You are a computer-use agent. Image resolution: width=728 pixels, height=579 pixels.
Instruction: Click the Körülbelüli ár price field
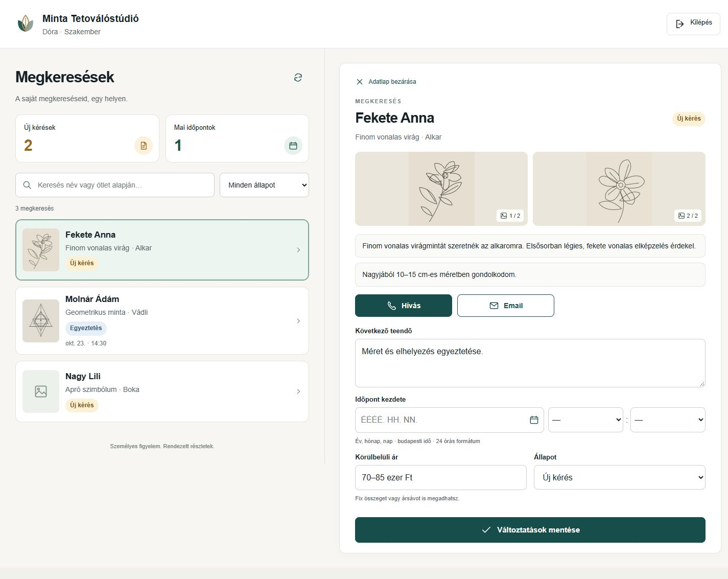[x=441, y=477]
